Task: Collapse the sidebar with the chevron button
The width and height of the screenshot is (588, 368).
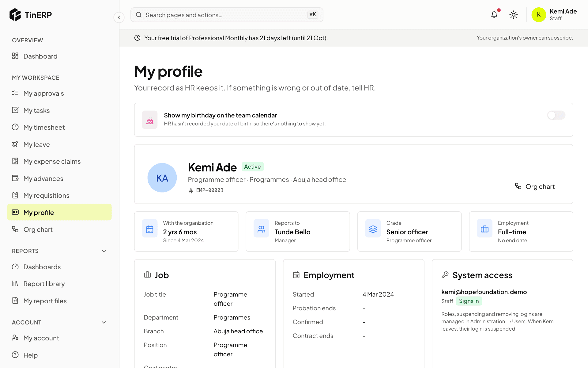Action: click(x=119, y=17)
